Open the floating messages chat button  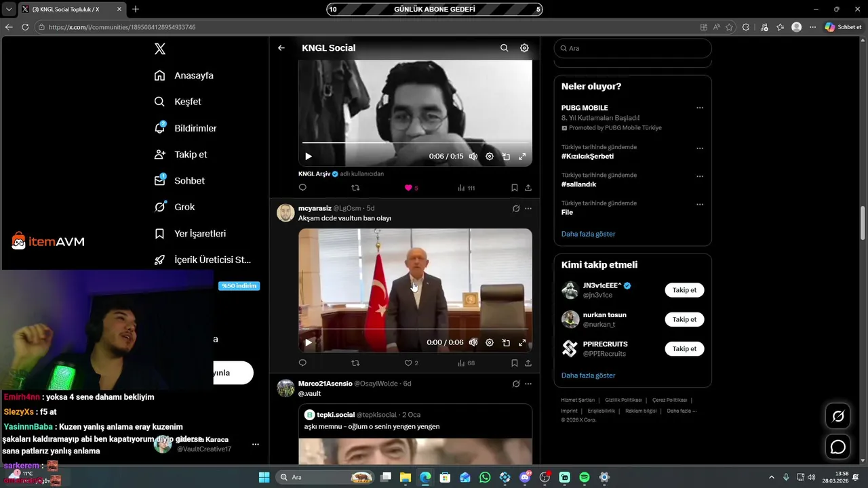(x=838, y=447)
